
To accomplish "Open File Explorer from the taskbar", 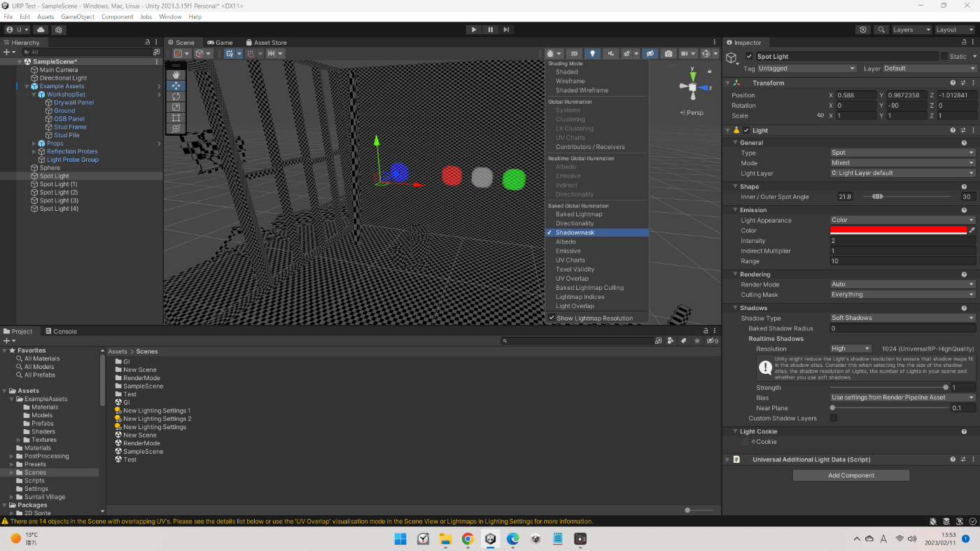I will coord(445,539).
